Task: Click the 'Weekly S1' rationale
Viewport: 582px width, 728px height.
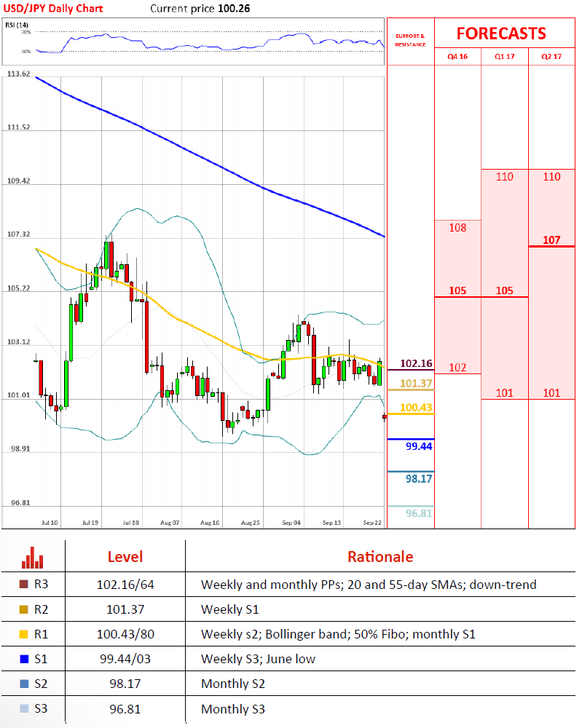Action: pyautogui.click(x=230, y=609)
